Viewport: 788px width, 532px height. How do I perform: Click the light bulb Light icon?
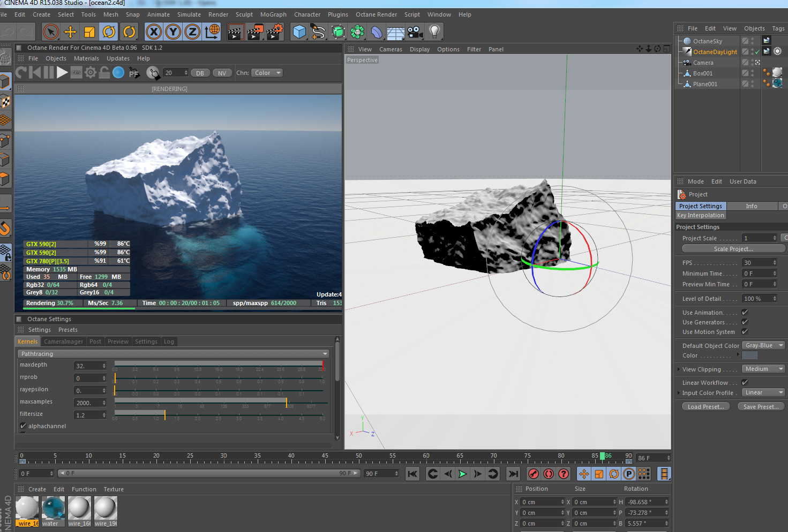[434, 32]
